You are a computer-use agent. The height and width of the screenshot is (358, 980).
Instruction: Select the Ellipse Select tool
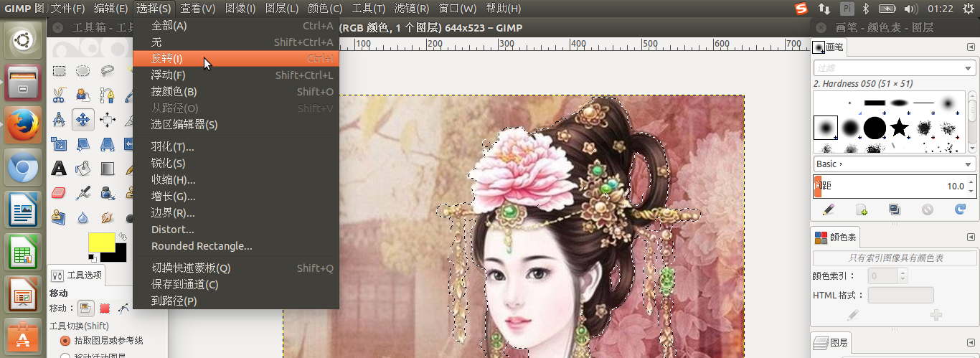point(83,70)
